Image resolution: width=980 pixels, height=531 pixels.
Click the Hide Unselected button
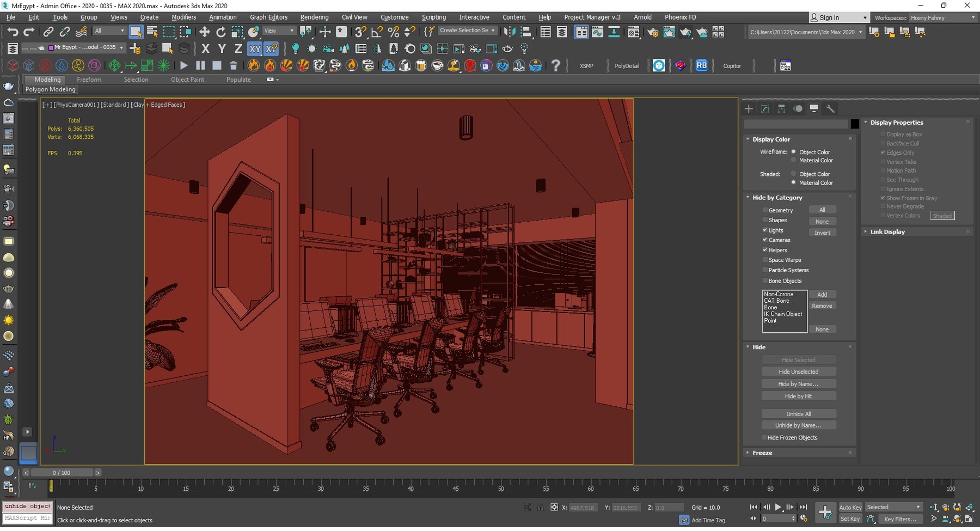pyautogui.click(x=799, y=371)
